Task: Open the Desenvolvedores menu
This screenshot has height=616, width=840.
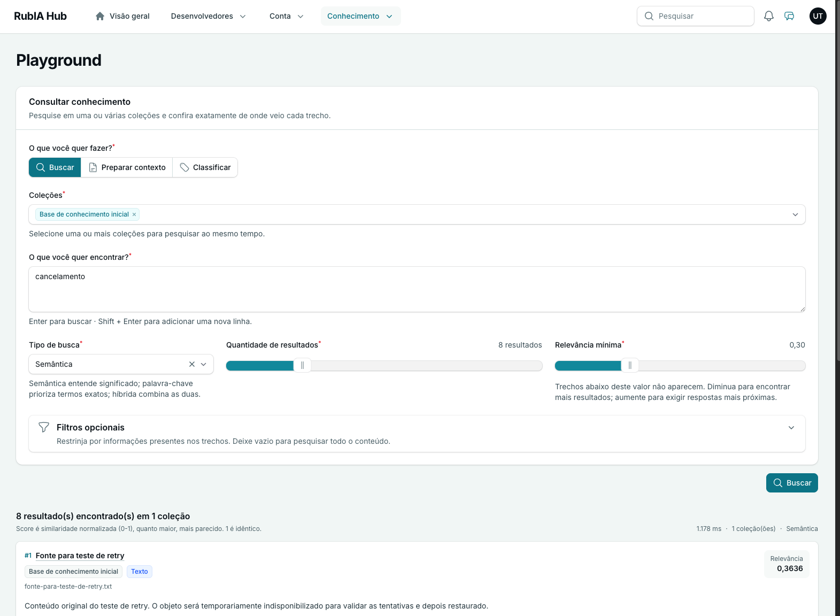Action: point(209,16)
